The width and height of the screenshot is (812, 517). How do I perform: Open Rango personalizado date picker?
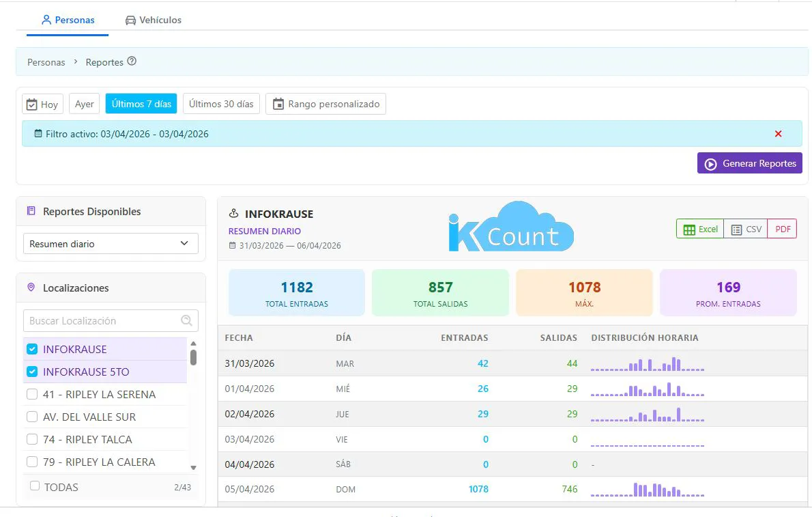326,104
